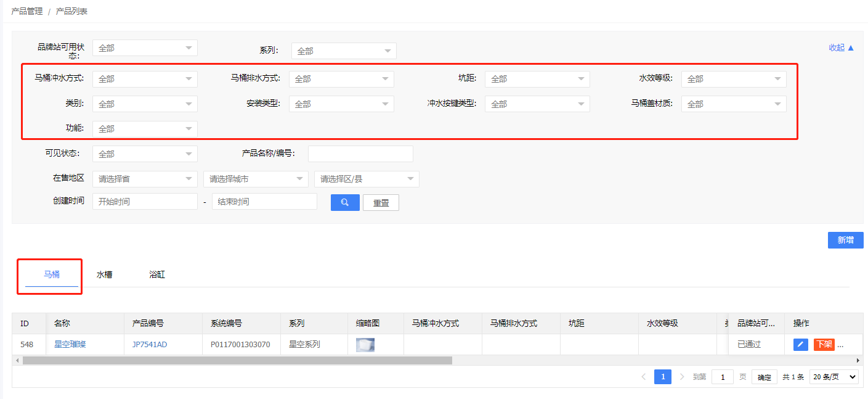Click the blue pencil edit icon
This screenshot has width=868, height=399.
coord(800,344)
